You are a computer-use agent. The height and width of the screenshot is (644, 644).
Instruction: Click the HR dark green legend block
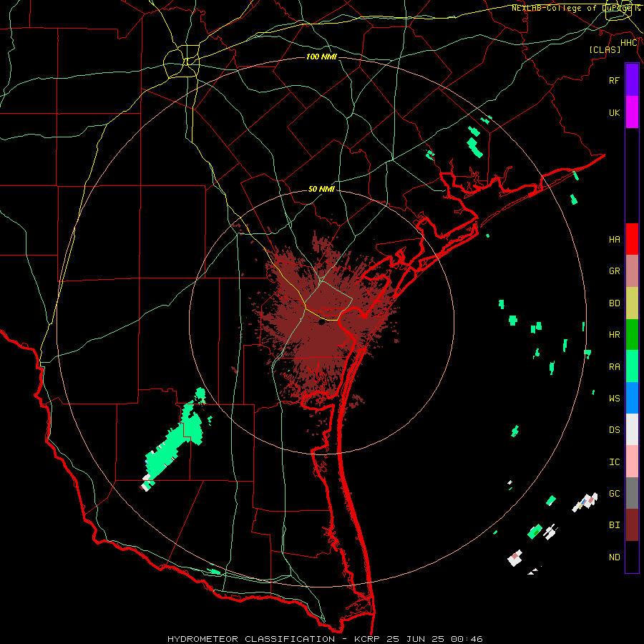632,334
